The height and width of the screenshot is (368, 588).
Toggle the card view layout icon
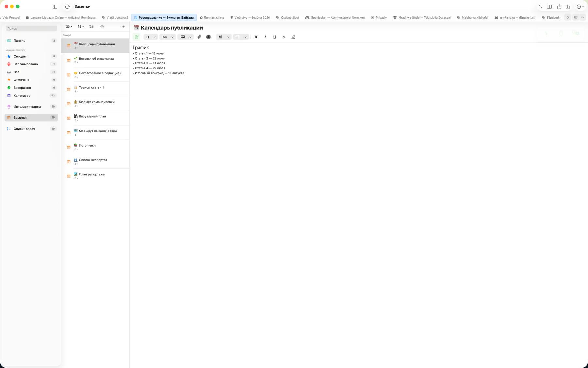coord(91,27)
